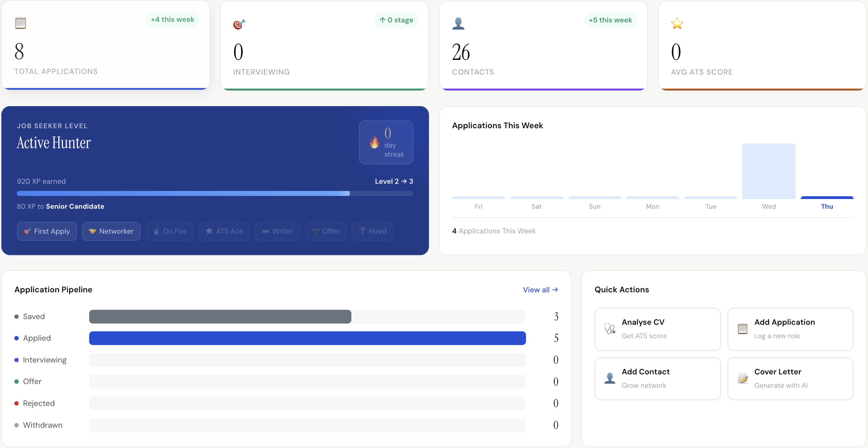Select the Offer pipeline label
This screenshot has height=448, width=868.
click(32, 382)
